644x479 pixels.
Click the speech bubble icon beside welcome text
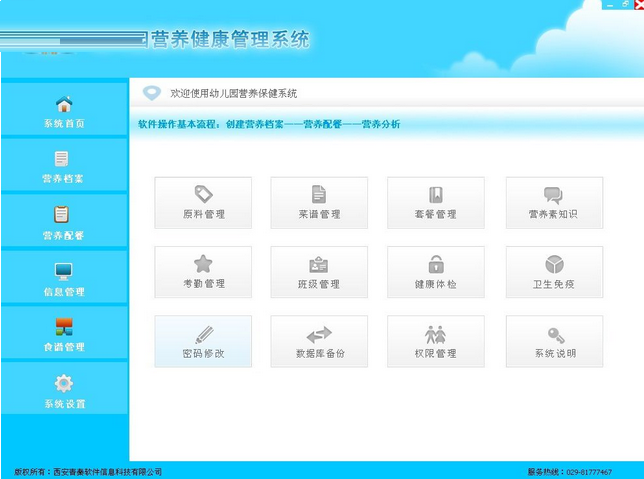point(152,93)
